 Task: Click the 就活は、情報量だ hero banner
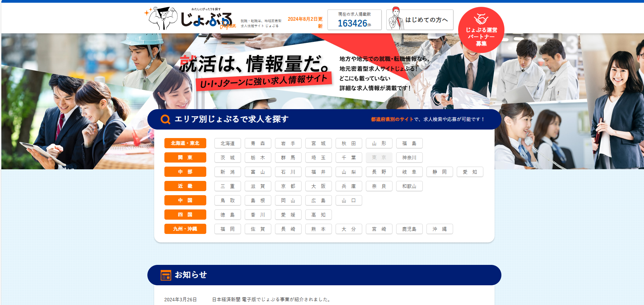pos(255,65)
